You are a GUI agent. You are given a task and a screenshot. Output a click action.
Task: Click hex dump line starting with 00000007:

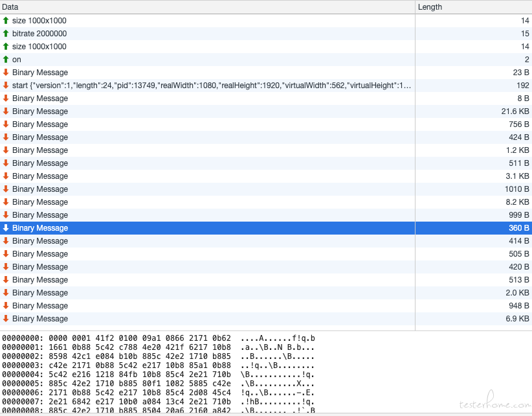[x=159, y=402]
